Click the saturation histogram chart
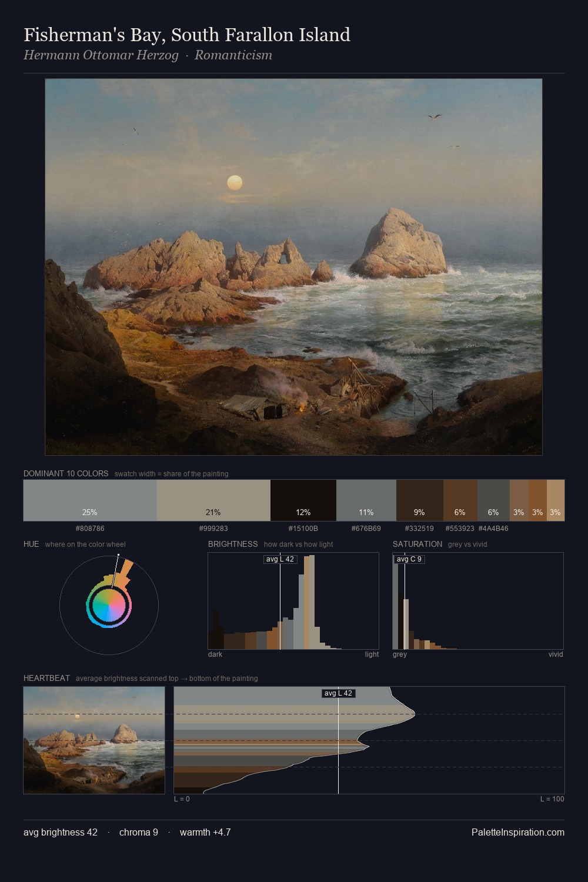The height and width of the screenshot is (882, 588). (478, 601)
